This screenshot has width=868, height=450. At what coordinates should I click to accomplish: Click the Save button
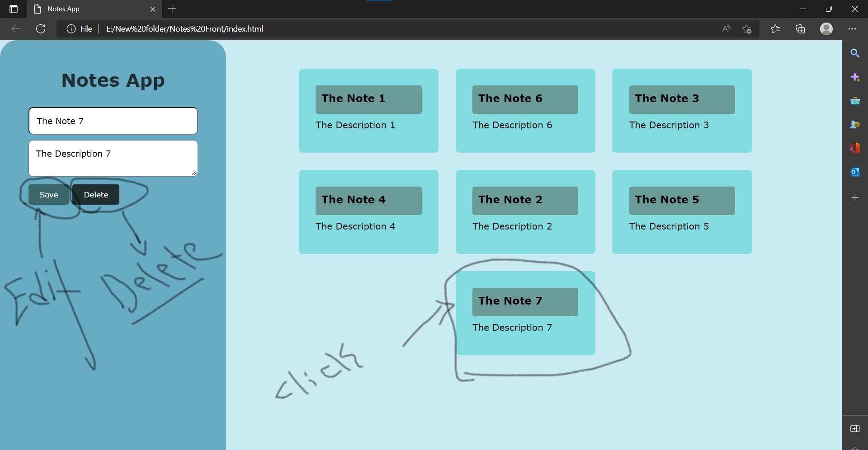(x=49, y=195)
